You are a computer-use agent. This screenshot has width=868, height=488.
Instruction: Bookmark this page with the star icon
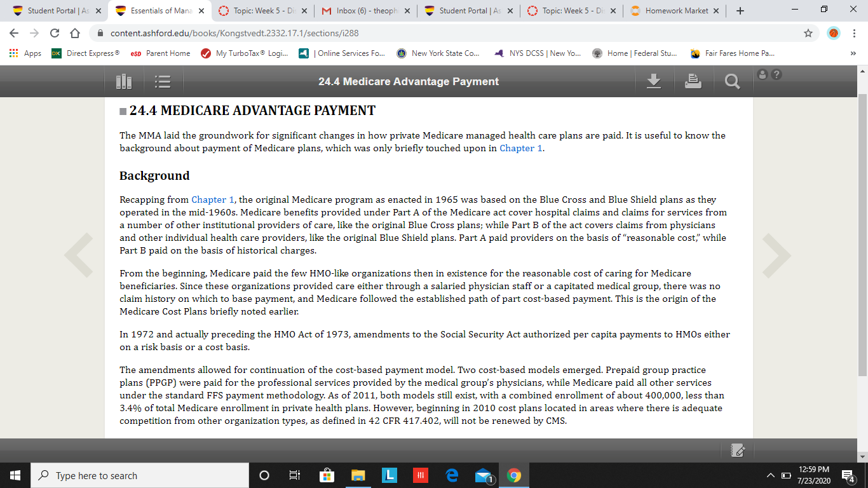(808, 33)
